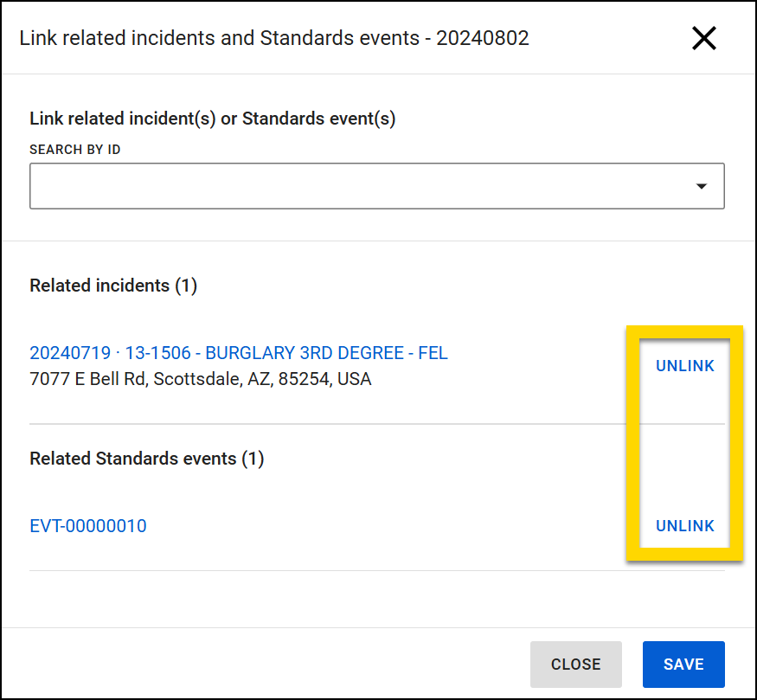
Task: Remove EVT-00000010 using its UNLINK control
Action: pos(684,525)
